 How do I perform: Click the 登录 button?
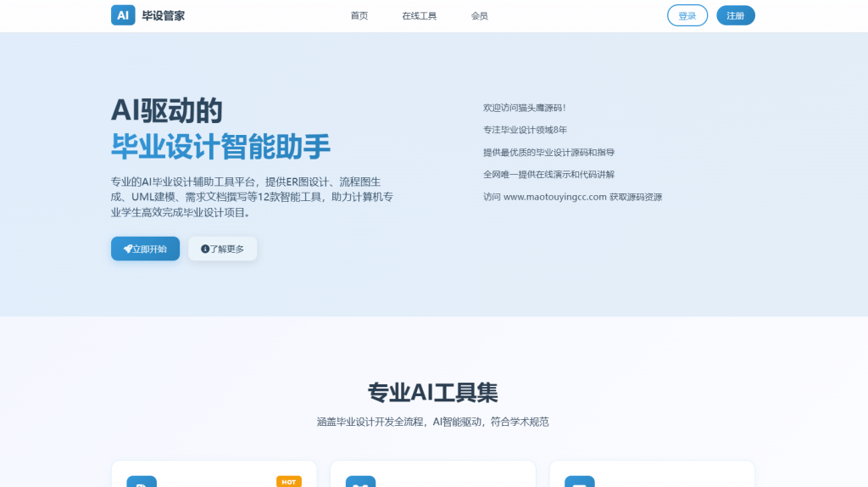point(687,16)
